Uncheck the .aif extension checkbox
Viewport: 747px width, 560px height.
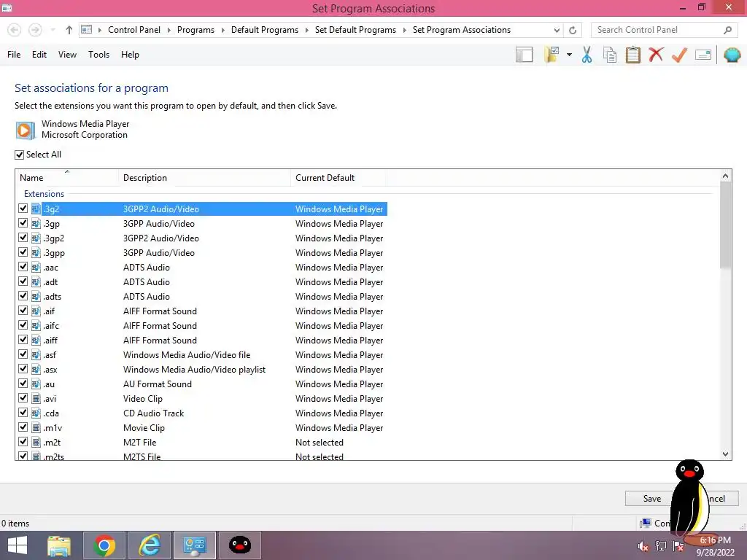23,311
